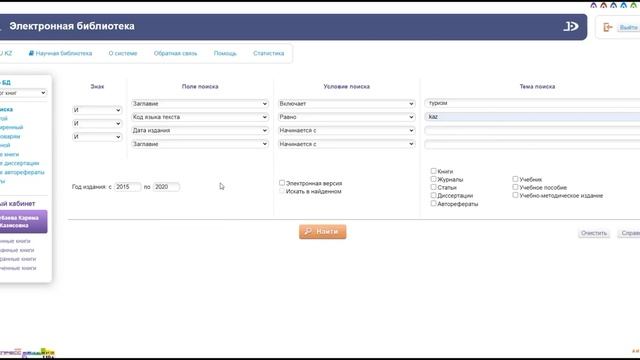Open the Статистика menu item
Image resolution: width=640 pixels, height=360 pixels.
[269, 53]
